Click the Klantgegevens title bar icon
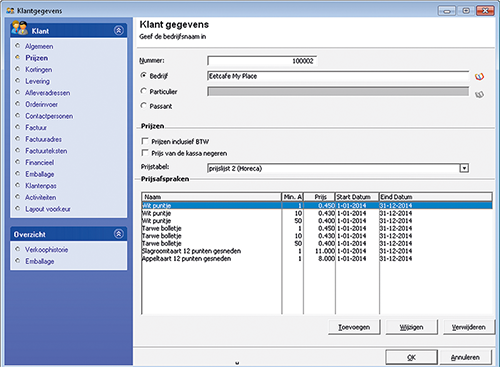The image size is (500, 367). tap(10, 11)
